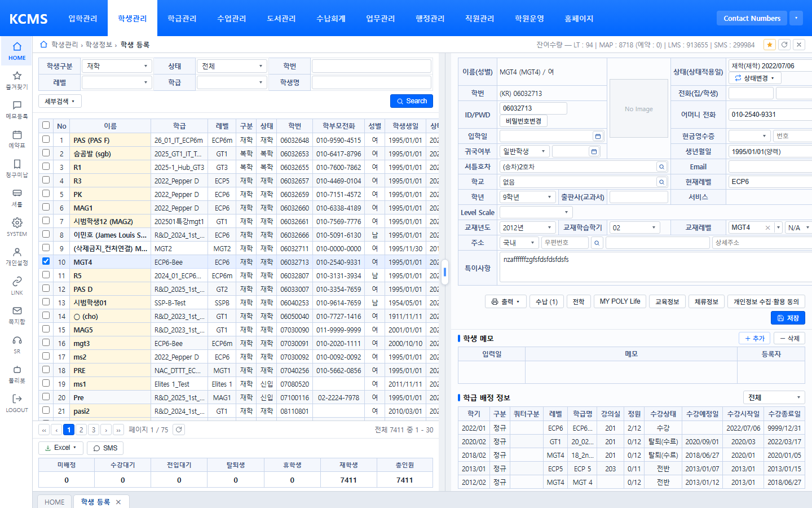The height and width of the screenshot is (508, 812).
Task: Open the 수납회계 top menu
Action: tap(331, 19)
